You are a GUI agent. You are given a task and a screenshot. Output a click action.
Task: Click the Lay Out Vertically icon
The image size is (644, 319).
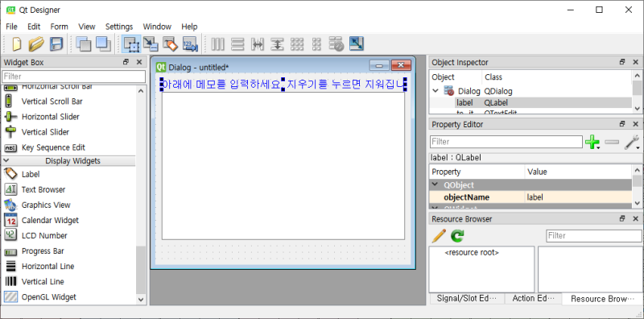coord(237,44)
